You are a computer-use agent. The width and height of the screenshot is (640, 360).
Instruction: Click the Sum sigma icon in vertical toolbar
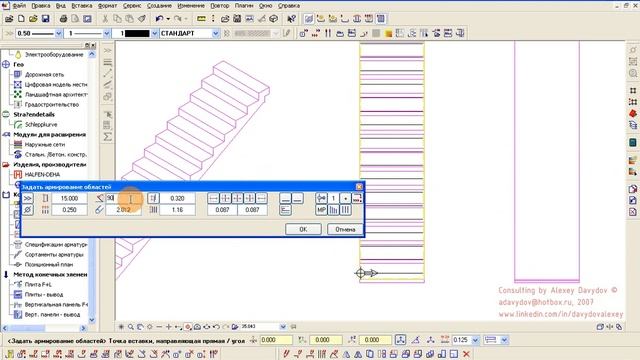107,137
